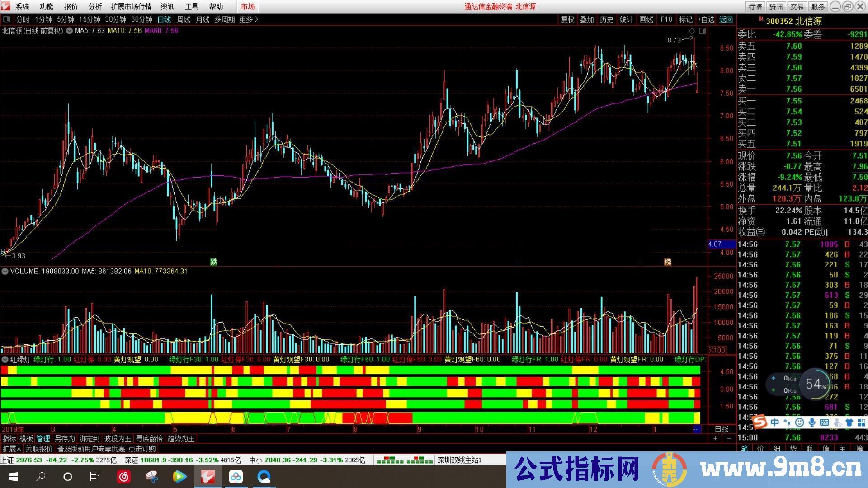The width and height of the screenshot is (868, 488).
Task: Launch NetEase Cloud Music from the taskbar
Action: (124, 476)
